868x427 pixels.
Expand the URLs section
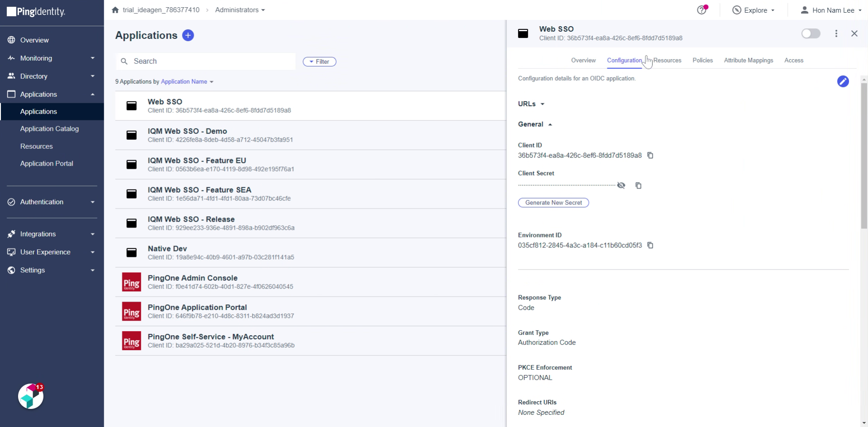tap(531, 104)
